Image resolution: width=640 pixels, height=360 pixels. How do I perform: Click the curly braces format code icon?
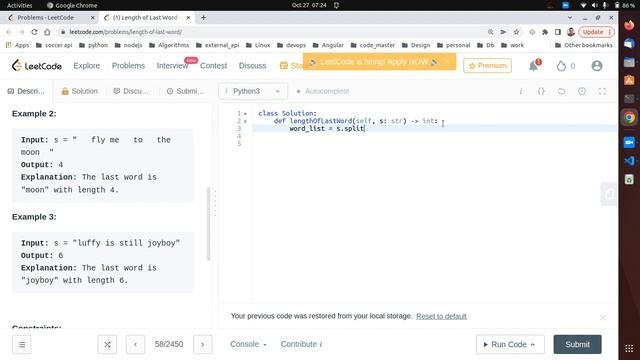pos(541,91)
